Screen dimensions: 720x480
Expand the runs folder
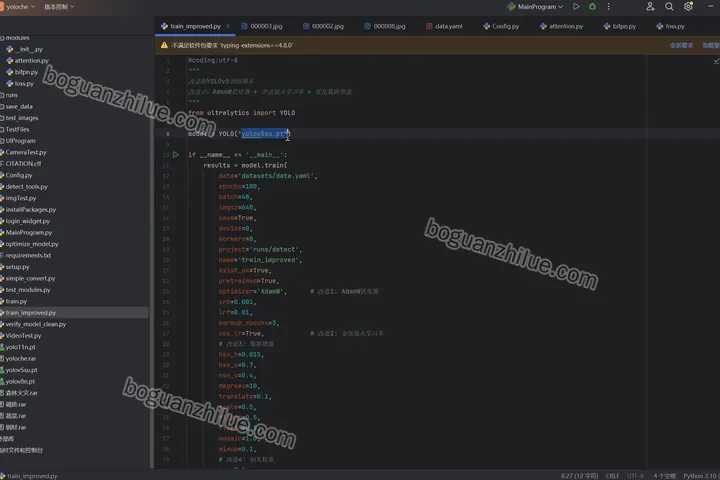point(9,95)
